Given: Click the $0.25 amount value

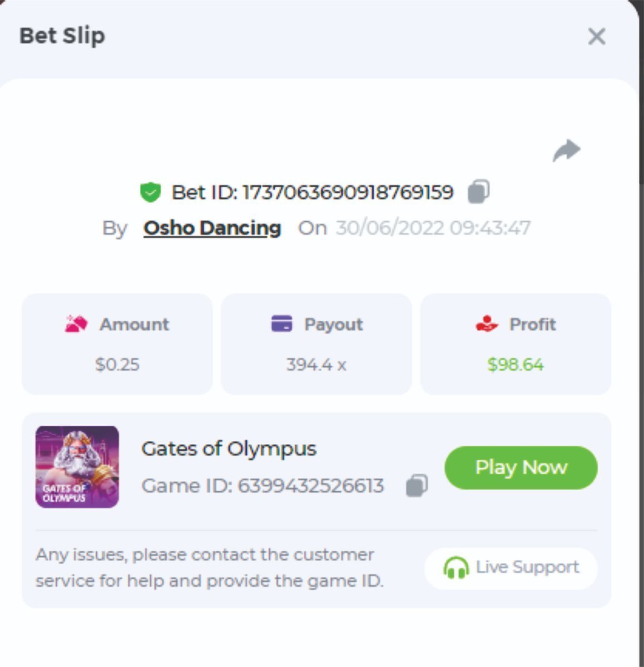Looking at the screenshot, I should (117, 365).
